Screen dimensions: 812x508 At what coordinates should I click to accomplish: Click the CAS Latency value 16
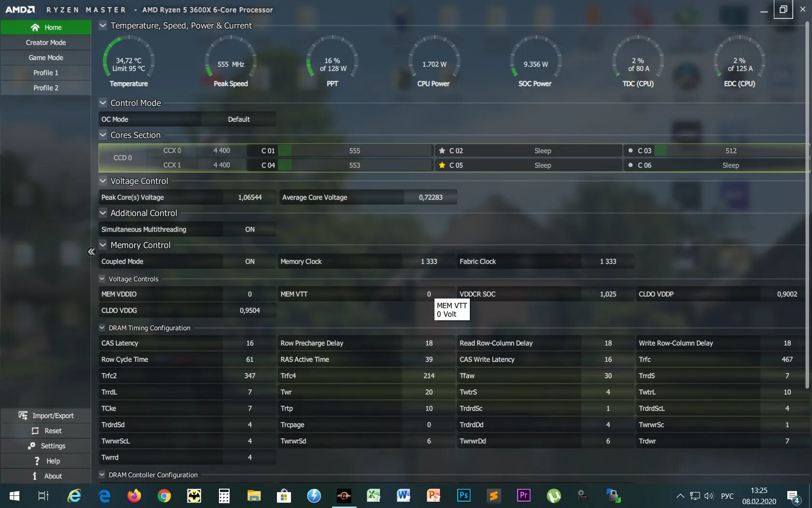coord(249,343)
